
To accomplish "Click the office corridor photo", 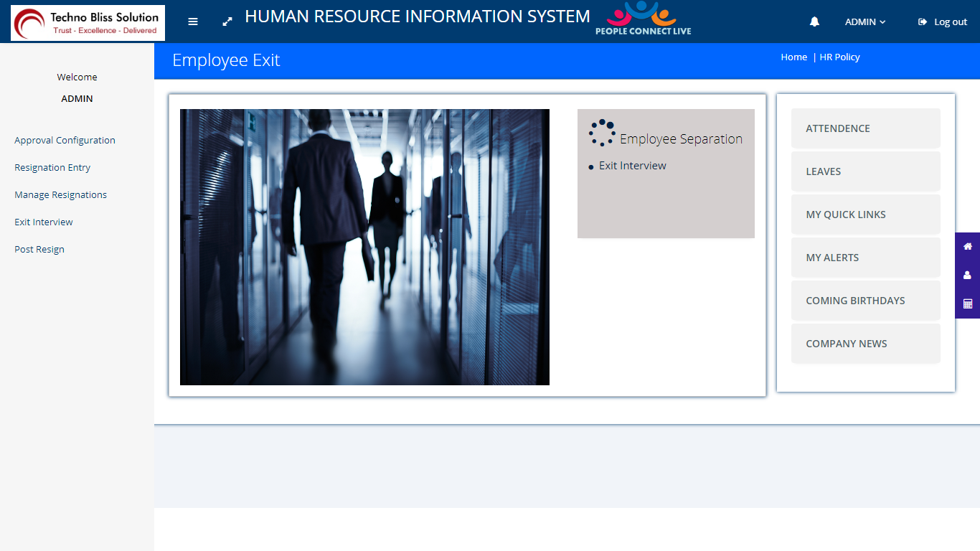I will tap(364, 247).
